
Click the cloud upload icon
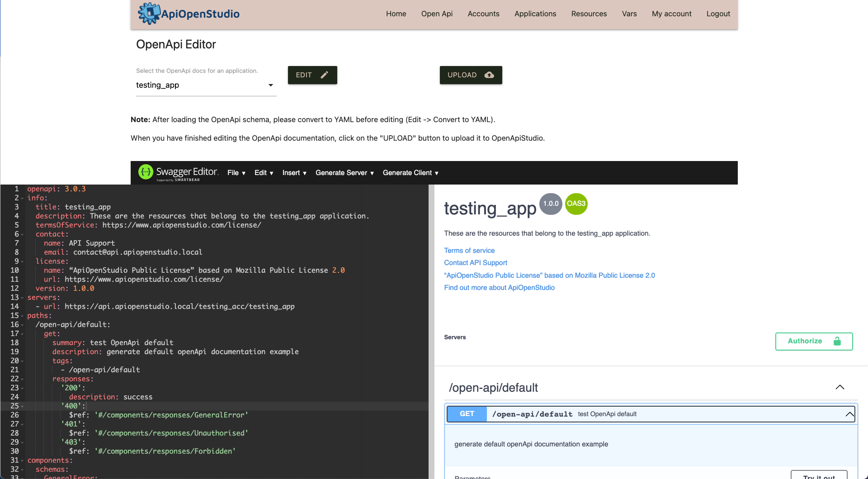(x=489, y=75)
